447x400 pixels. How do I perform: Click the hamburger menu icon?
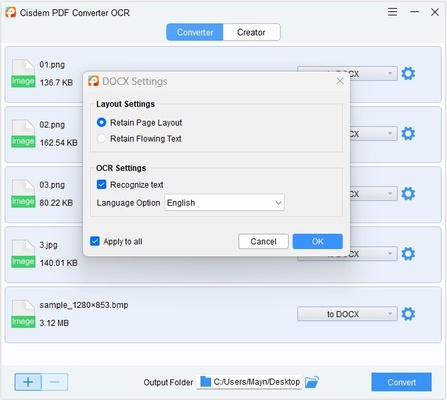392,12
